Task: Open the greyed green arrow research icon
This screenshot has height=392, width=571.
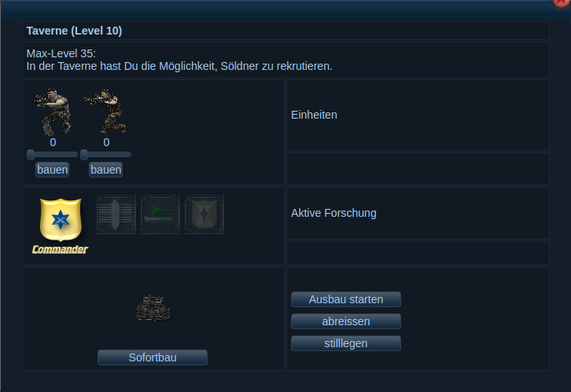Action: click(160, 214)
